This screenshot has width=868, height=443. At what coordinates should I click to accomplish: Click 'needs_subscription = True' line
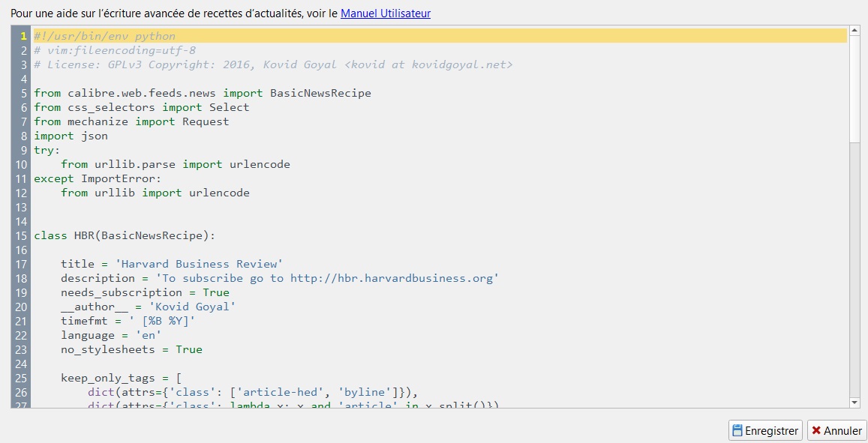[x=145, y=292]
